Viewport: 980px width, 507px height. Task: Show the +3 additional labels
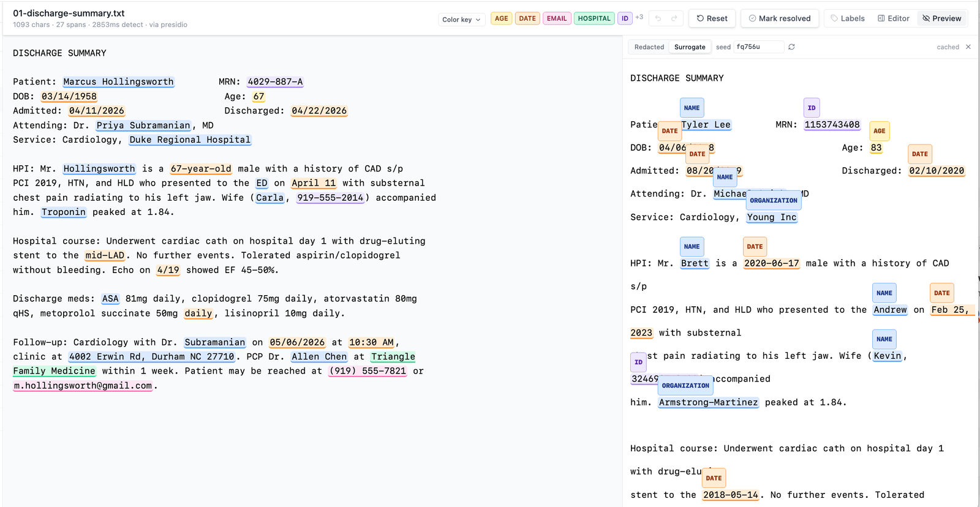pos(639,17)
